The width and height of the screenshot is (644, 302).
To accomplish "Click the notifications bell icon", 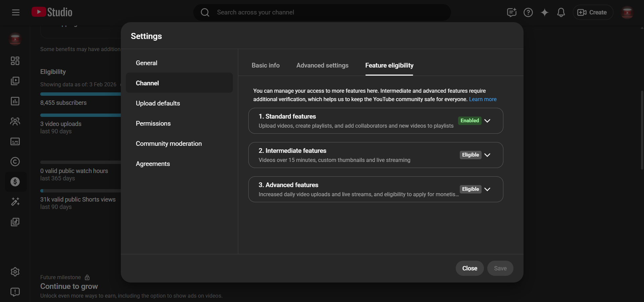I will click(x=561, y=12).
